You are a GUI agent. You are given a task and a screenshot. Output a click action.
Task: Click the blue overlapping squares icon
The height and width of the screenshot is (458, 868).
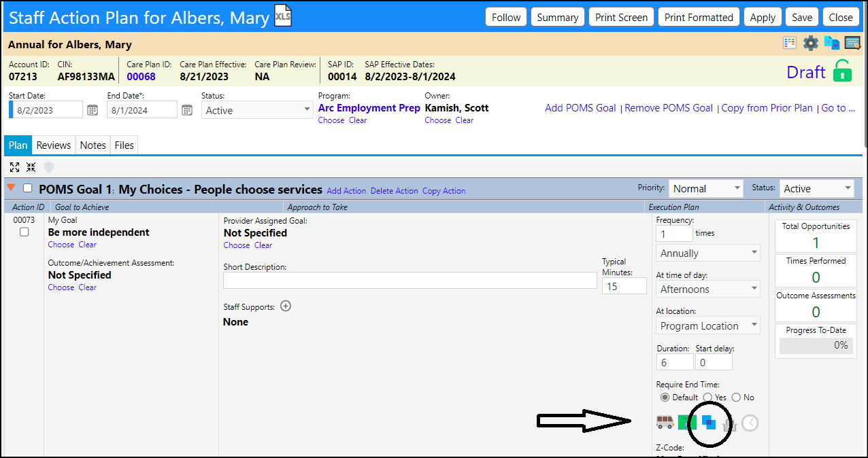[709, 422]
